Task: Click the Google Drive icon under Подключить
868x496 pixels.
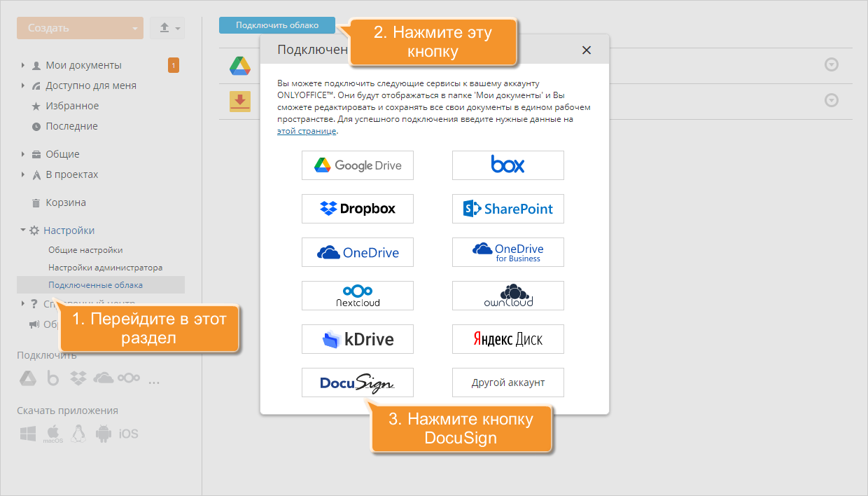Action: tap(28, 378)
